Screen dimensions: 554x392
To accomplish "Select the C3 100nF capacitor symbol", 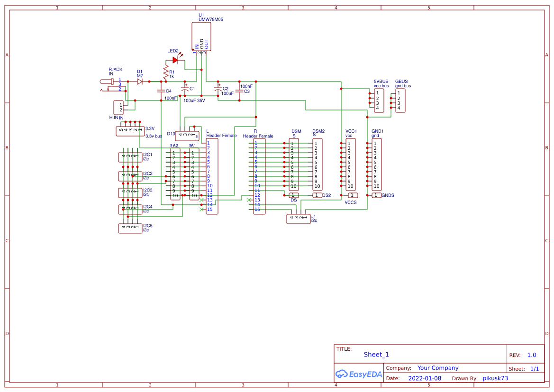I will click(x=239, y=91).
